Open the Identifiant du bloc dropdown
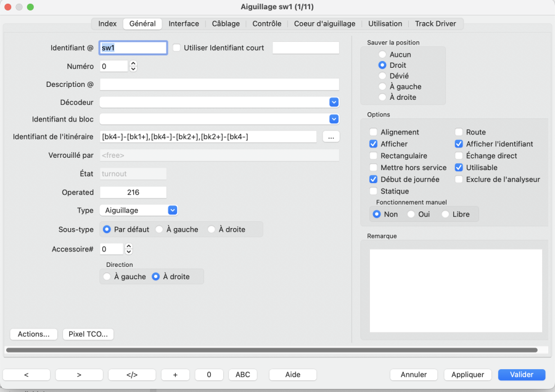 pos(334,119)
